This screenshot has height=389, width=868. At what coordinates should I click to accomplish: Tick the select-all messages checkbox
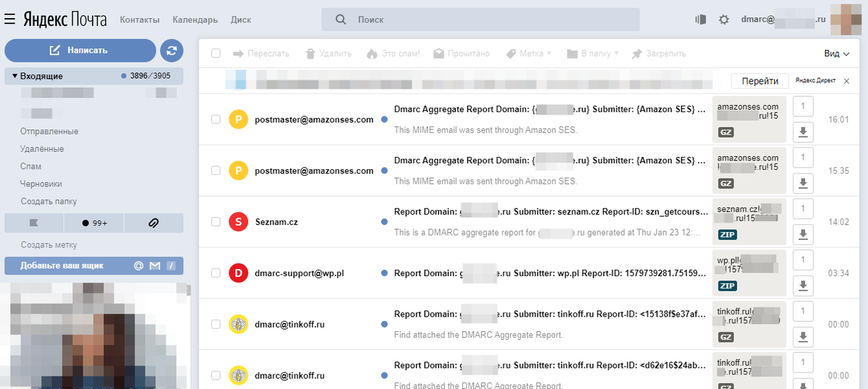coord(216,54)
